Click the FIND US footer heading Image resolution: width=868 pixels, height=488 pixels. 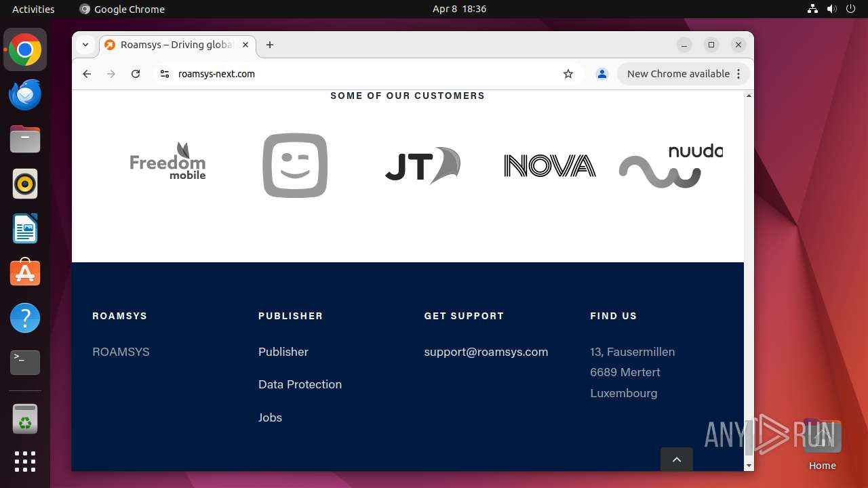coord(614,316)
